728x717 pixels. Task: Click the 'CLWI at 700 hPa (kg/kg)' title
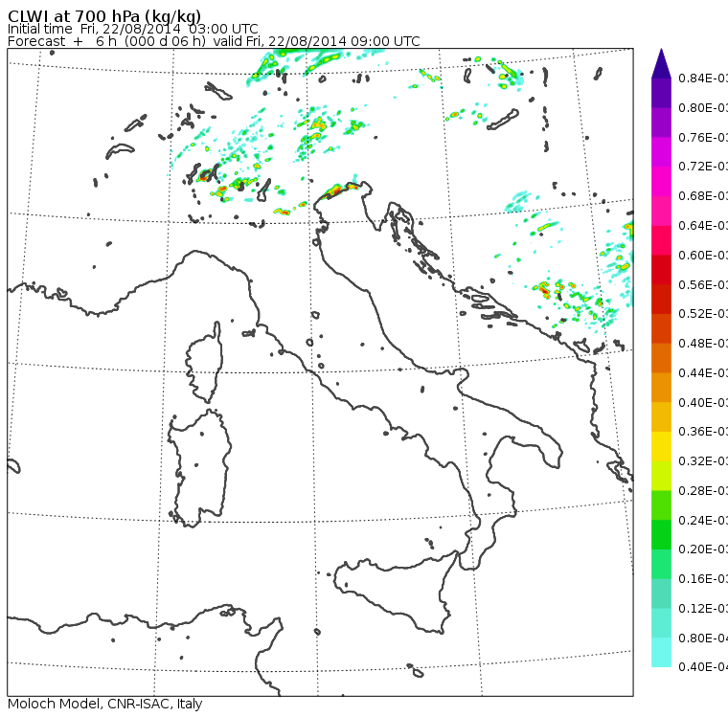coord(104,15)
